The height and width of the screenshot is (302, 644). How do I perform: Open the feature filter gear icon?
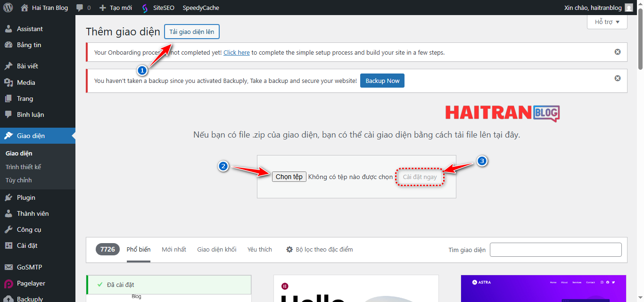point(289,249)
